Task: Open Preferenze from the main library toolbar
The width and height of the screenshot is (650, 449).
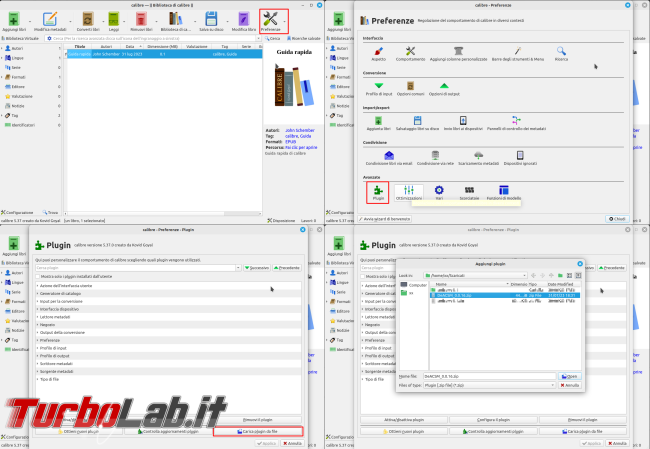Action: tap(270, 22)
